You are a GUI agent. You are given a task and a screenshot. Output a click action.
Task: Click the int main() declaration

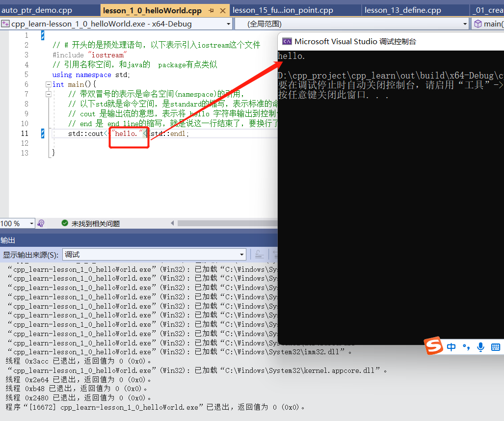[x=74, y=84]
